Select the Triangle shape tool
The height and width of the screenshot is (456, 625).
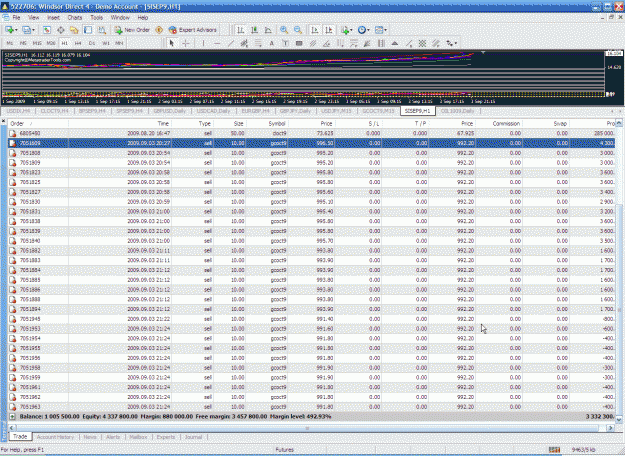pyautogui.click(x=395, y=43)
